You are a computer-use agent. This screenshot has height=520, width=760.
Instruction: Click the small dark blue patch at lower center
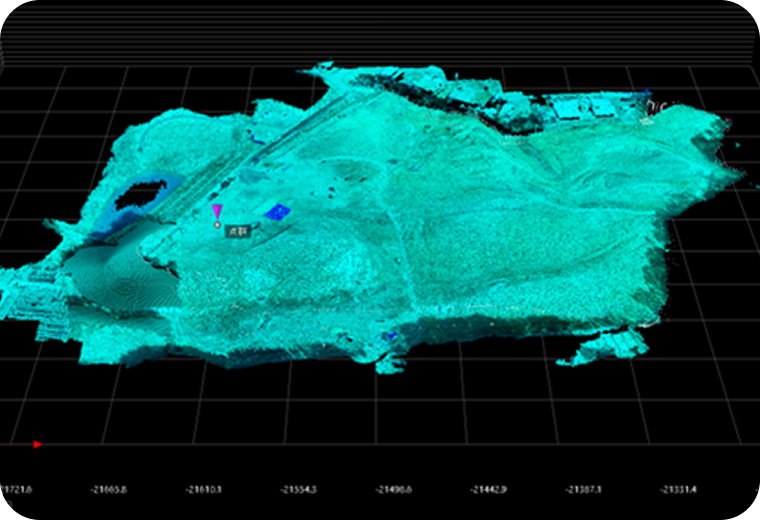click(x=392, y=336)
